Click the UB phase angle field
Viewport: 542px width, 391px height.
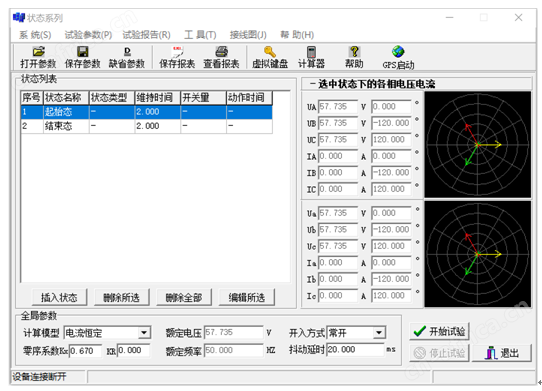(x=391, y=123)
